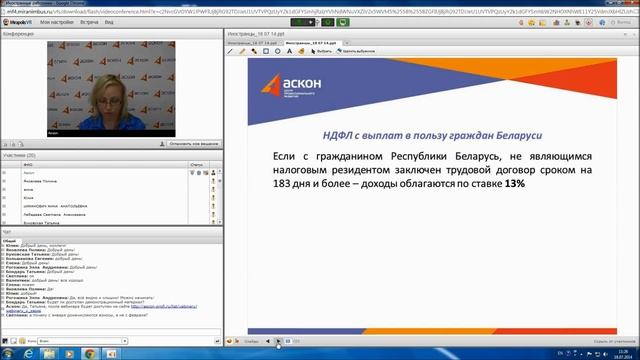Open the Windows Start menu

click(x=7, y=353)
